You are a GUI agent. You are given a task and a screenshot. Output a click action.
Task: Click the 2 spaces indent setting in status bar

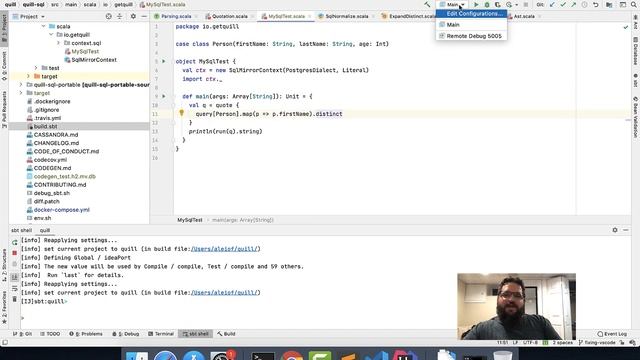(x=562, y=343)
